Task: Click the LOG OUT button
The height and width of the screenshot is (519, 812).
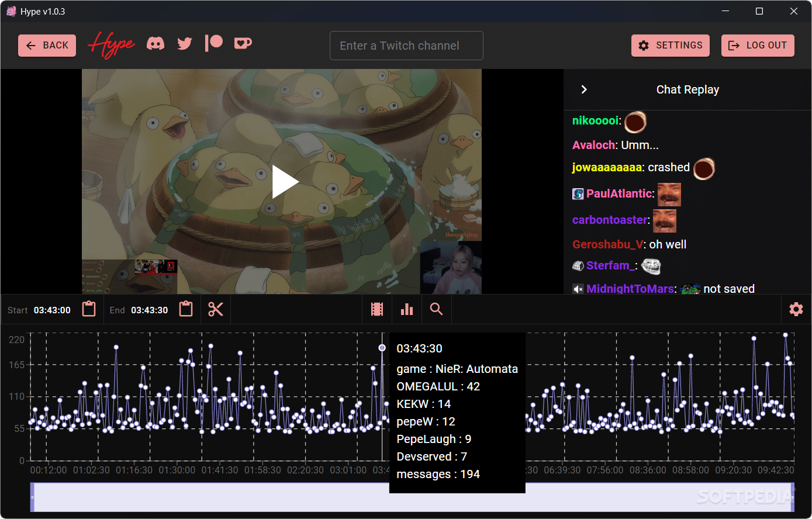Action: click(758, 46)
